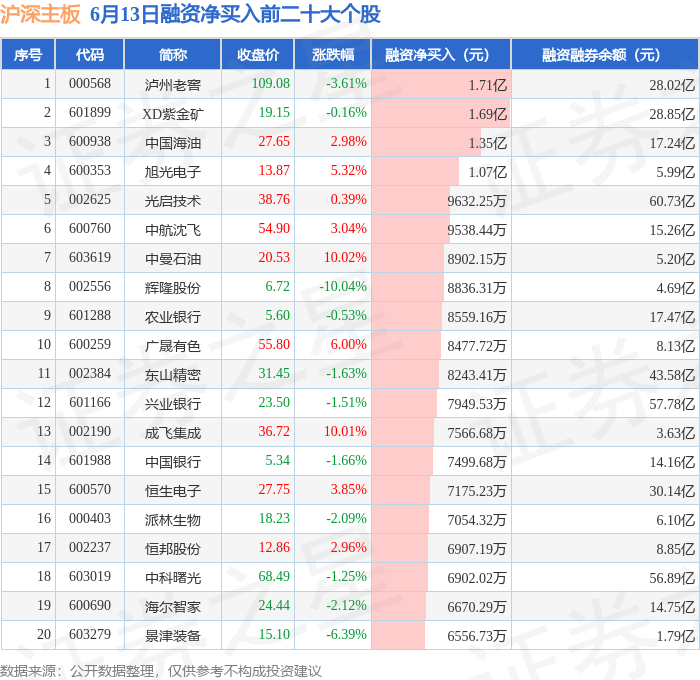Click the change value -10.04%
This screenshot has width=700, height=680.
point(343,287)
